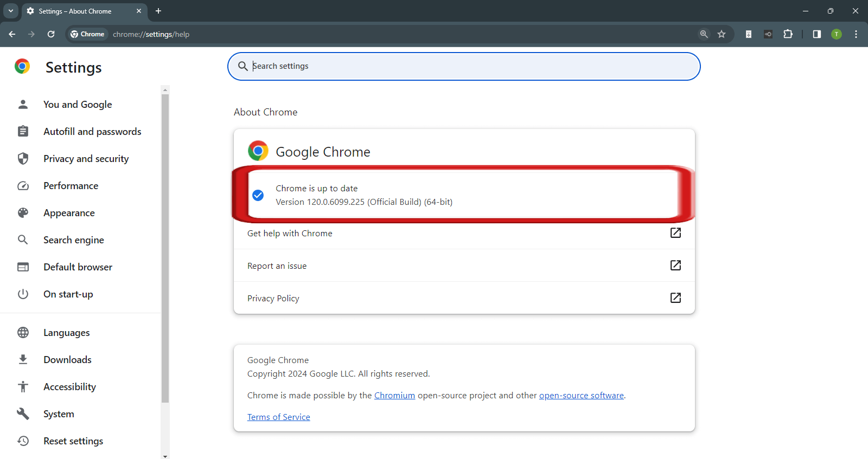Click the About Chrome heading
The image size is (868, 459).
click(x=266, y=112)
